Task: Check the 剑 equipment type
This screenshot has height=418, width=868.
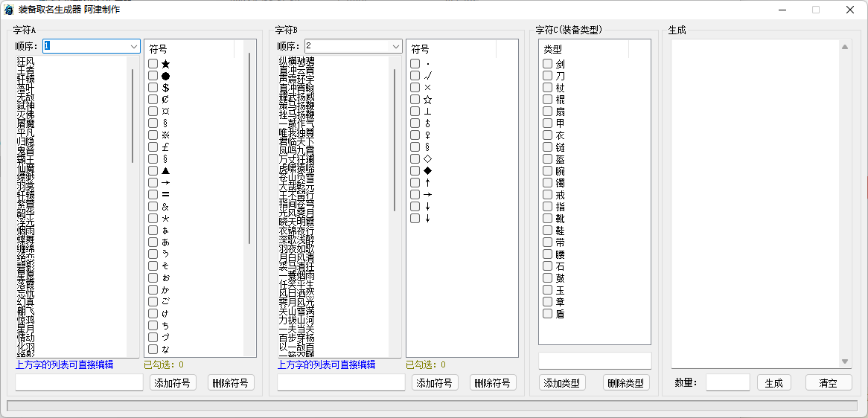Action: tap(547, 63)
